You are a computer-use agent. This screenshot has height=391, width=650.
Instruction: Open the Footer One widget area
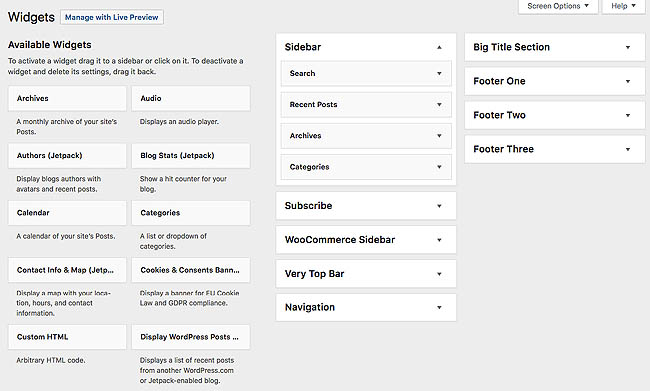point(555,81)
